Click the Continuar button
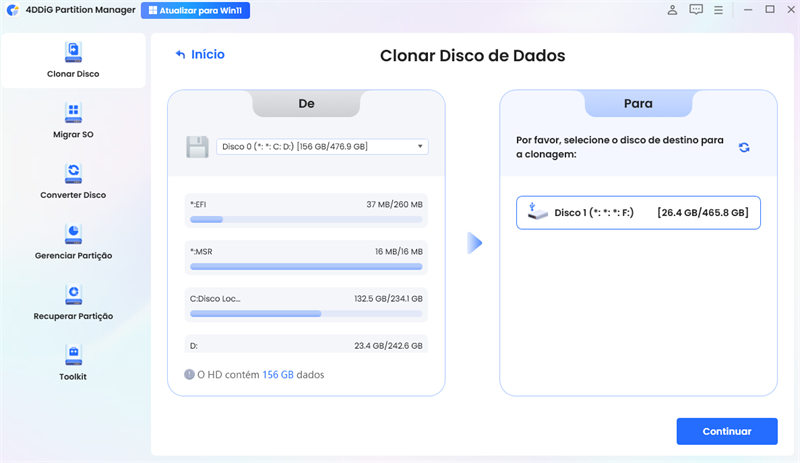Screen dimensions: 800x463 pyautogui.click(x=727, y=431)
